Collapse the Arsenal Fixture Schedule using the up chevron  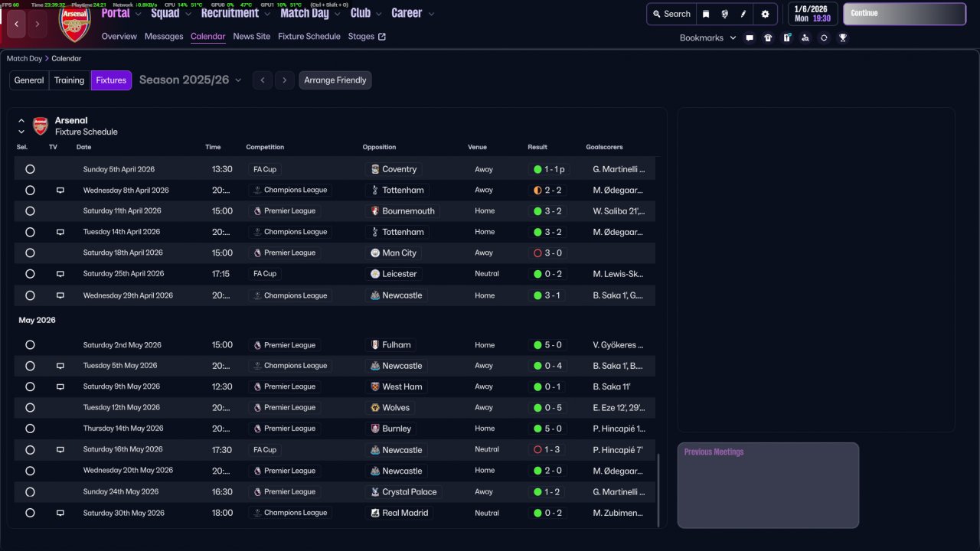pyautogui.click(x=21, y=121)
